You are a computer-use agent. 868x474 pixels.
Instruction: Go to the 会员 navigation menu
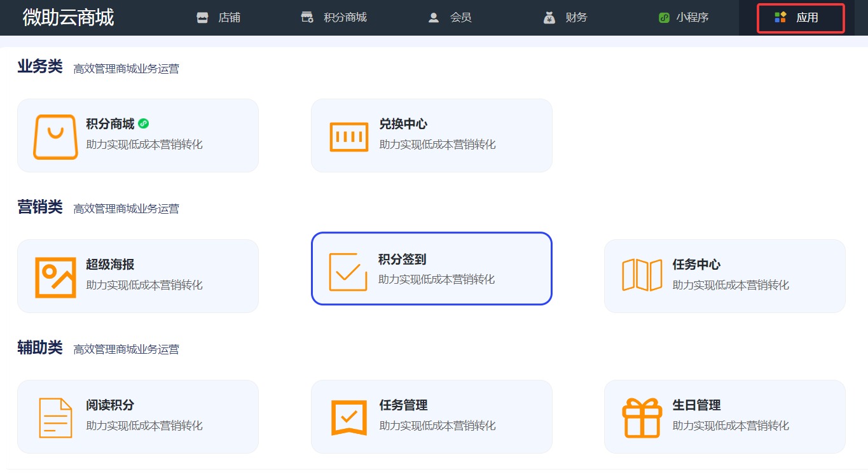tap(450, 18)
